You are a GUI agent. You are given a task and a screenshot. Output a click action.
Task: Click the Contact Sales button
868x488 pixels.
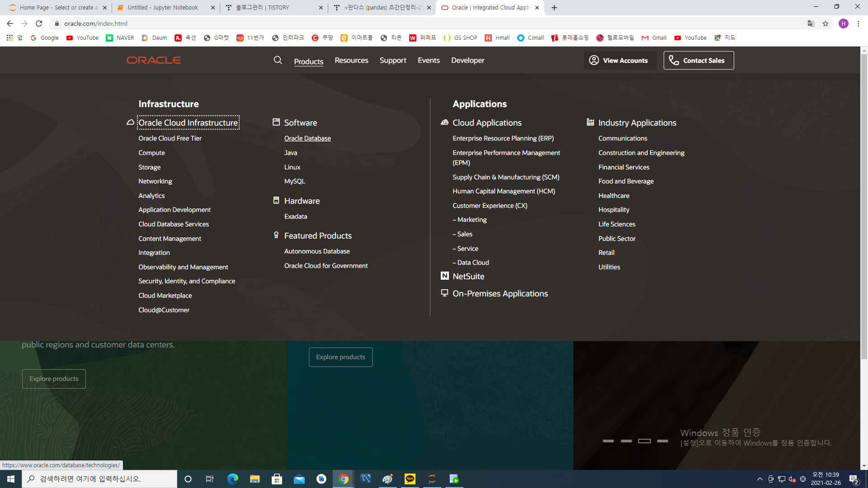[698, 60]
